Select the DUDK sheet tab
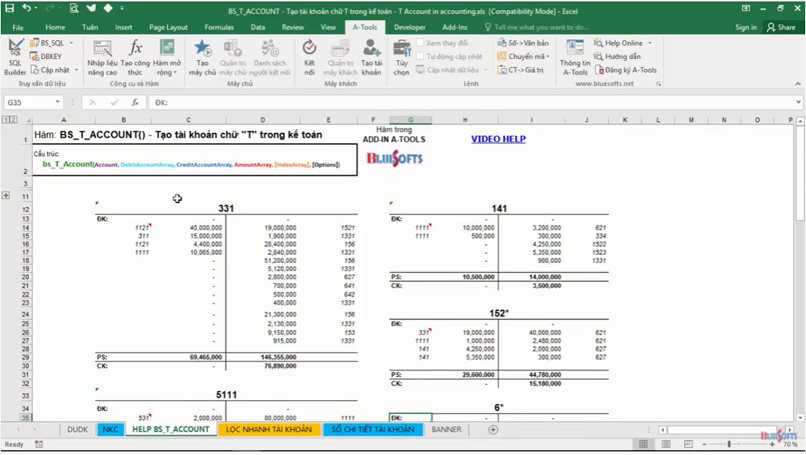Screen dimensions: 806x455 point(78,429)
